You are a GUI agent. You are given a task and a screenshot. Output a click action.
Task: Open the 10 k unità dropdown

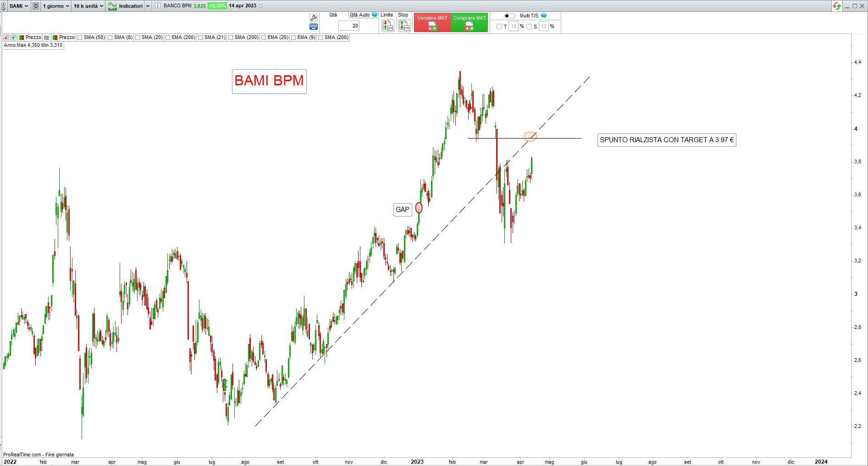pos(88,6)
